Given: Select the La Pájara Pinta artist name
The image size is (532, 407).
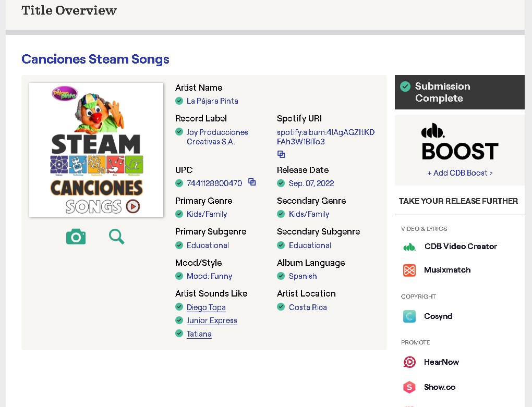Looking at the screenshot, I should pos(212,101).
